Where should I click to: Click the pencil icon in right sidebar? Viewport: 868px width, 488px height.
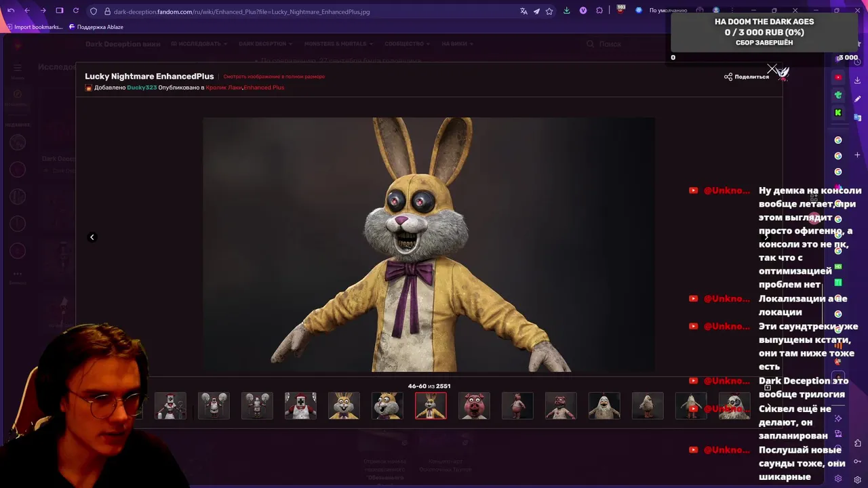[857, 99]
